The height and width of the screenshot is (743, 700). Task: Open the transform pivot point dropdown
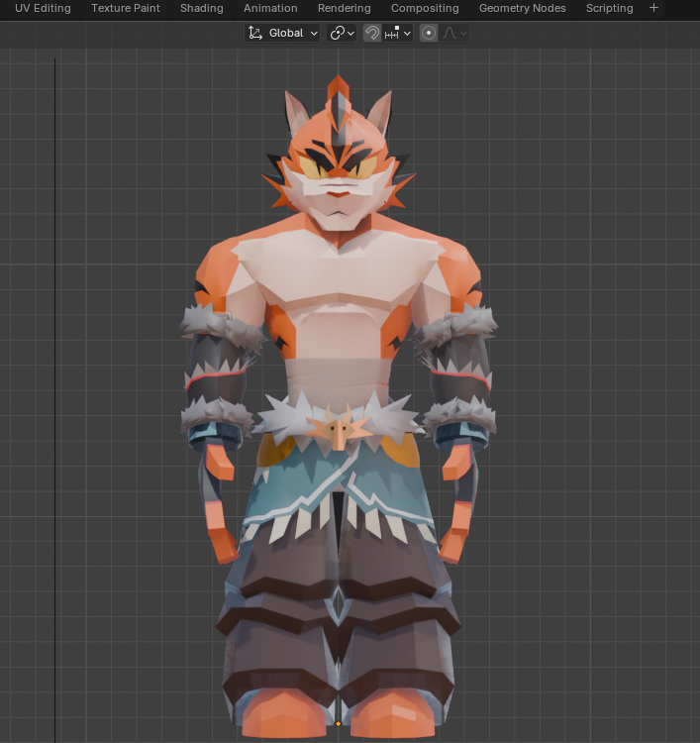click(x=342, y=33)
